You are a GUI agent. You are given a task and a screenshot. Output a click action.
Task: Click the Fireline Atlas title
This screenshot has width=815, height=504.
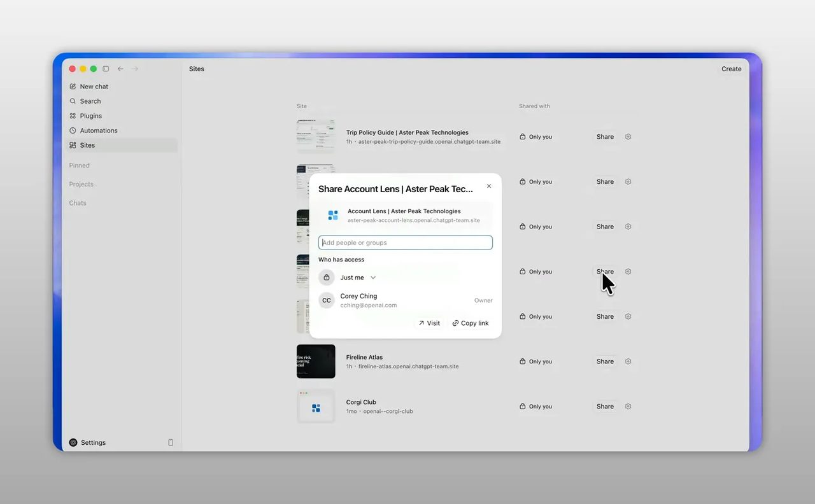tap(364, 357)
